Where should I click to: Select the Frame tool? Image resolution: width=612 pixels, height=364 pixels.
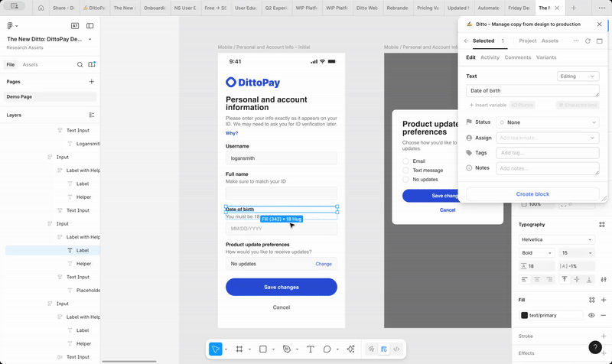coord(239,349)
